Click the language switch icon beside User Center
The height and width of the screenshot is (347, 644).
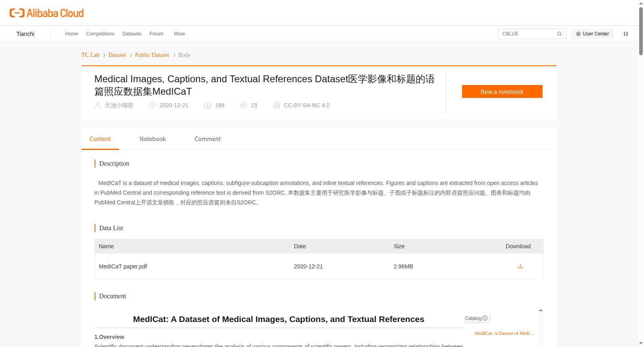(626, 34)
